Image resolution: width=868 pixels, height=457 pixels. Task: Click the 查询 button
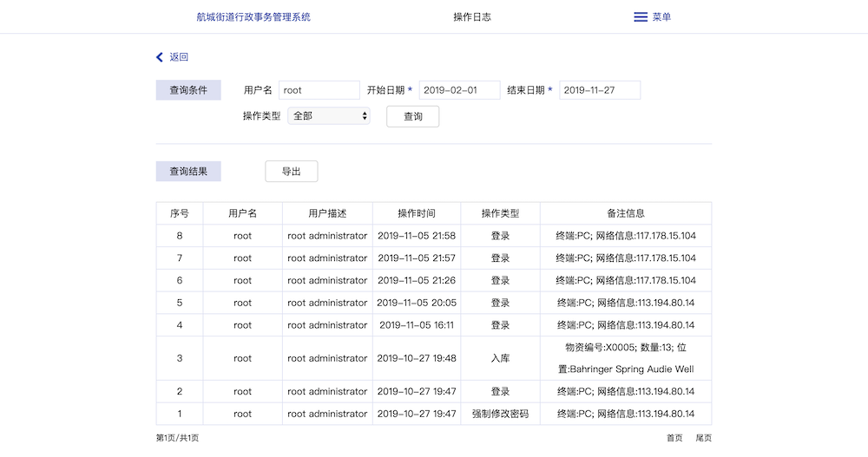coord(413,117)
